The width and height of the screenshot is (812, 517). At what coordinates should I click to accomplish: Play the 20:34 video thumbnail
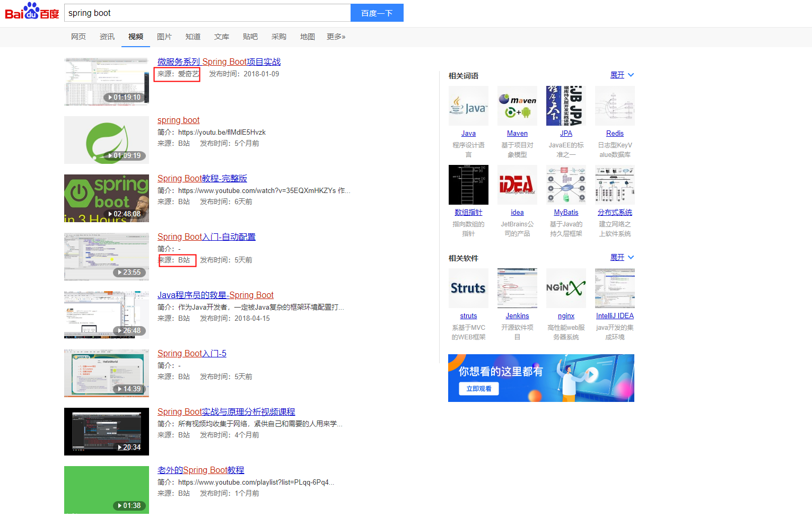click(x=107, y=432)
